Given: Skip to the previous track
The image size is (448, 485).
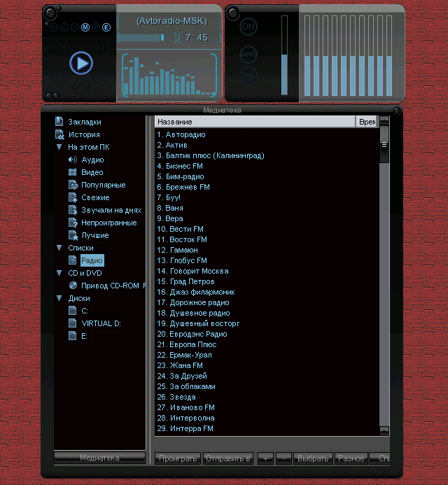Looking at the screenshot, I should pos(62,48).
